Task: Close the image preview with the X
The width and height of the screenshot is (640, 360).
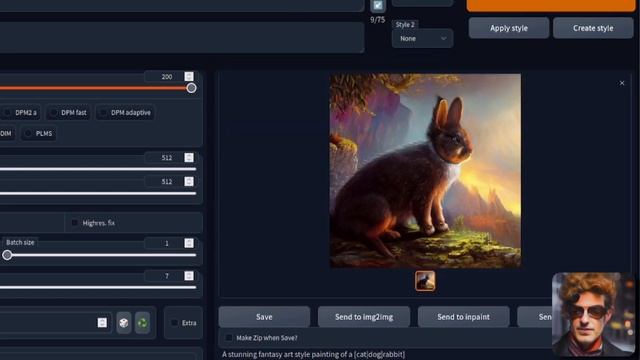Action: (622, 83)
